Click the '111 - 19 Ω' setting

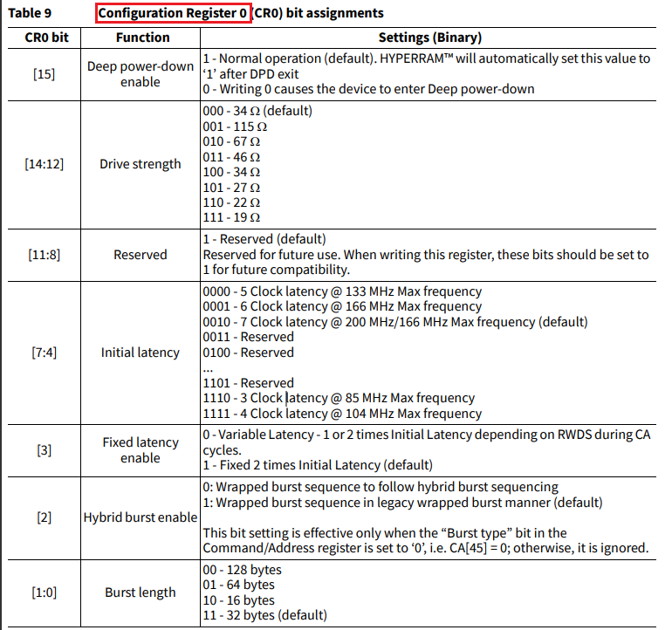[231, 218]
